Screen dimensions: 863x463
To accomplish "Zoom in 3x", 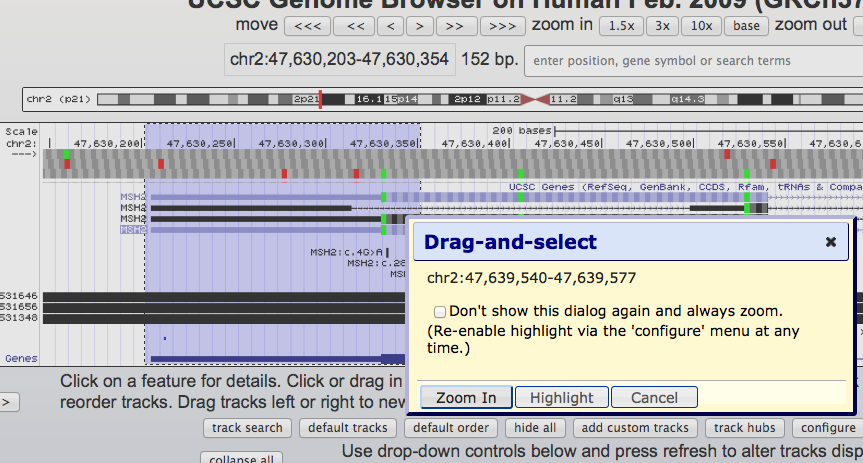I will pos(662,26).
